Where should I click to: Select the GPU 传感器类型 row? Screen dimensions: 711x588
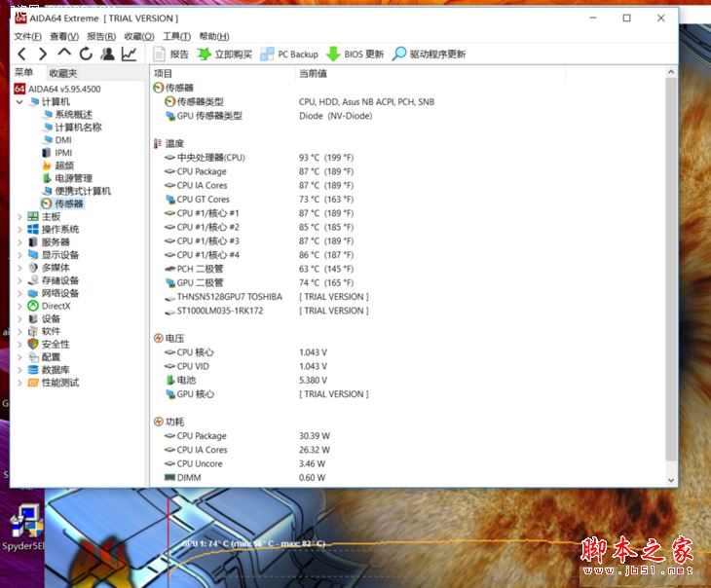click(406, 116)
